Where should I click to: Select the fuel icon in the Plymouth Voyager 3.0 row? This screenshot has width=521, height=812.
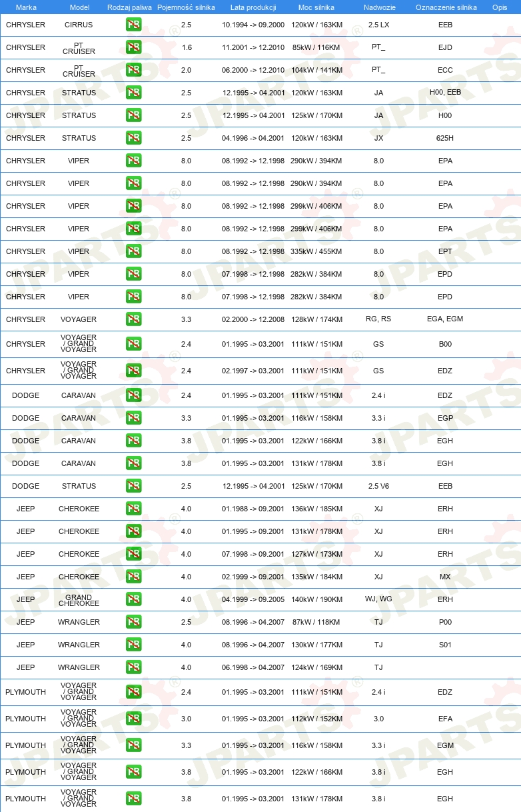[x=133, y=719]
